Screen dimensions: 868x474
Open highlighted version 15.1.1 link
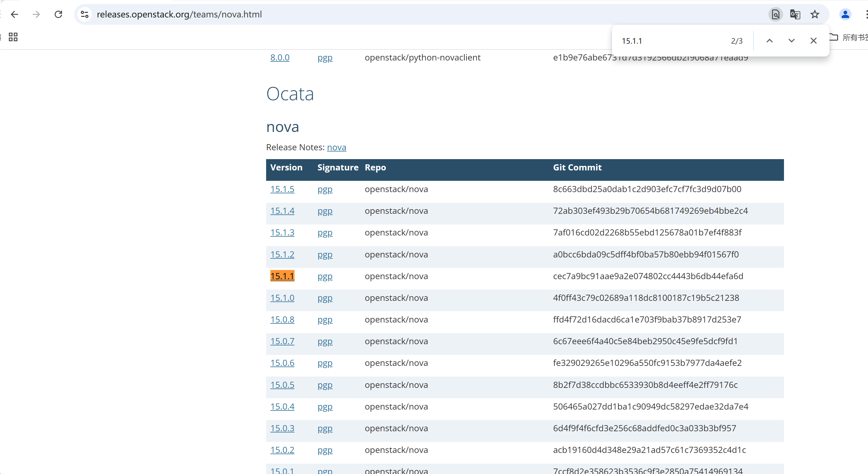(x=282, y=276)
